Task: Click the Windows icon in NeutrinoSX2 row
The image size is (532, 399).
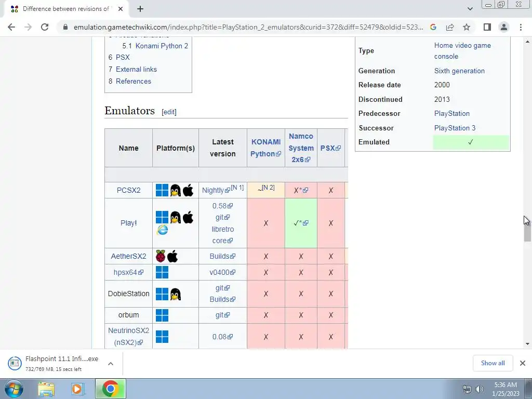Action: (x=162, y=337)
